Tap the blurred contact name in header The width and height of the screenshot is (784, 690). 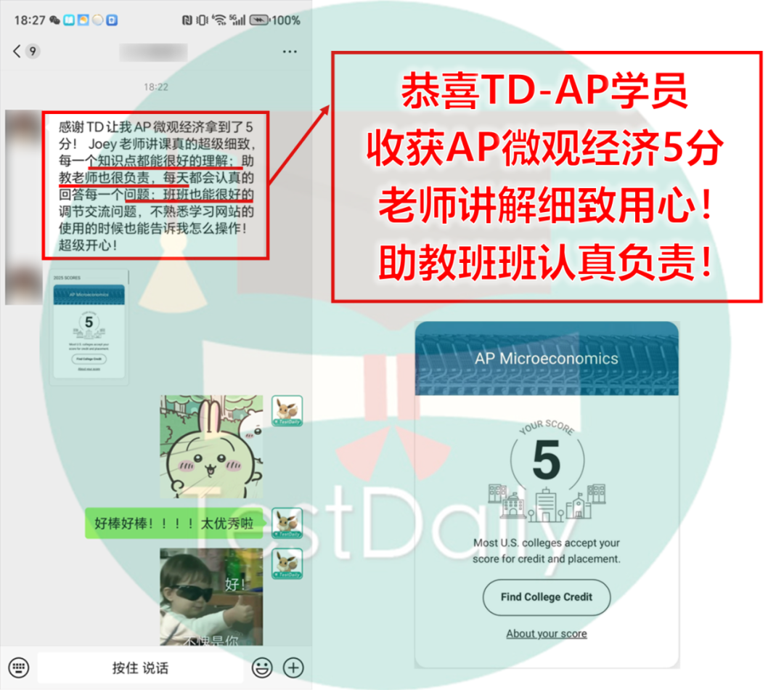tap(153, 52)
